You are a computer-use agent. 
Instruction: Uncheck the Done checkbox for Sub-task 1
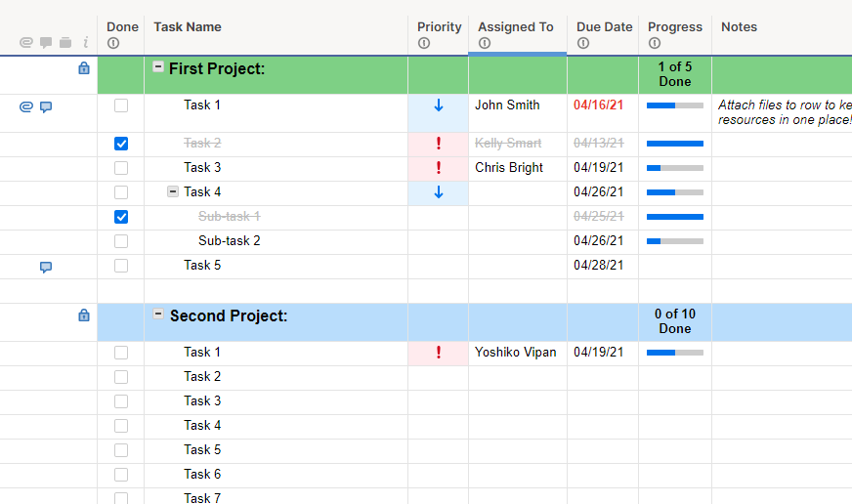(x=121, y=217)
